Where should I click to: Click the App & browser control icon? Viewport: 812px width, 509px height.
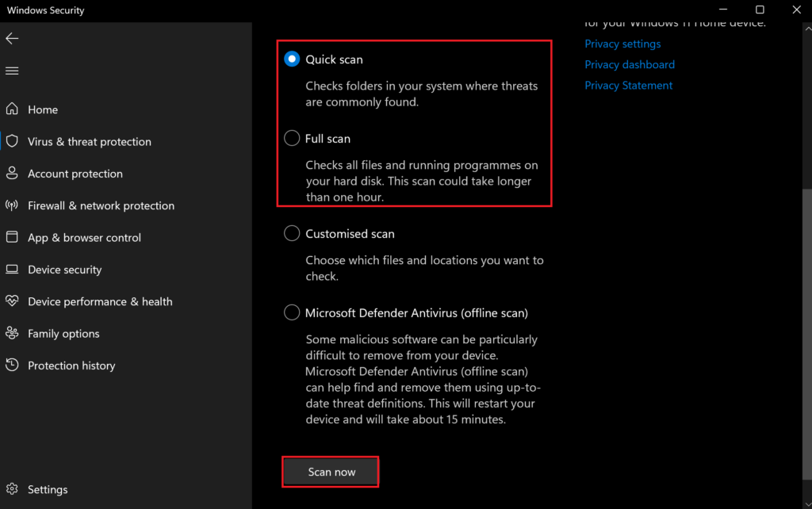click(x=12, y=237)
